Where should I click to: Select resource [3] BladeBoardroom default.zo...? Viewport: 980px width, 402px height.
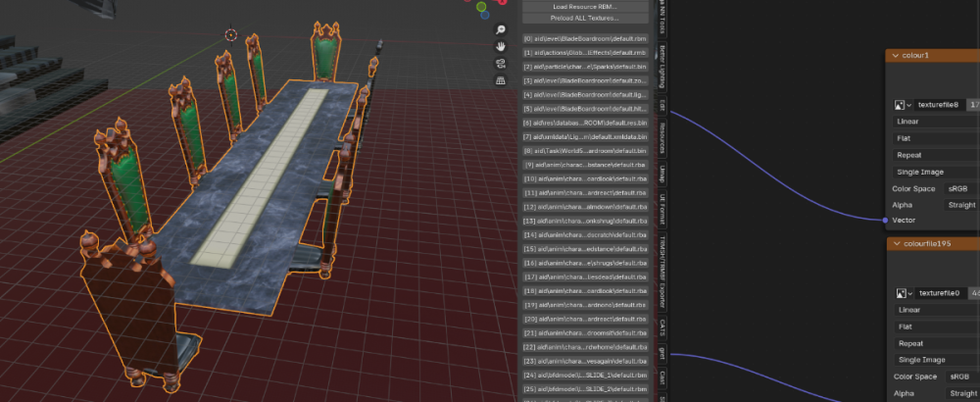tap(585, 80)
